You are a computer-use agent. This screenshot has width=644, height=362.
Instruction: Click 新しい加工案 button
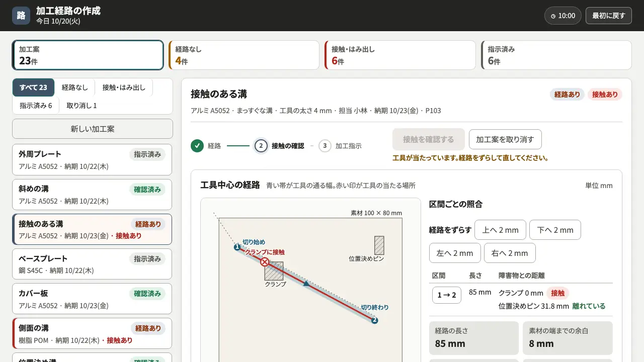click(93, 129)
